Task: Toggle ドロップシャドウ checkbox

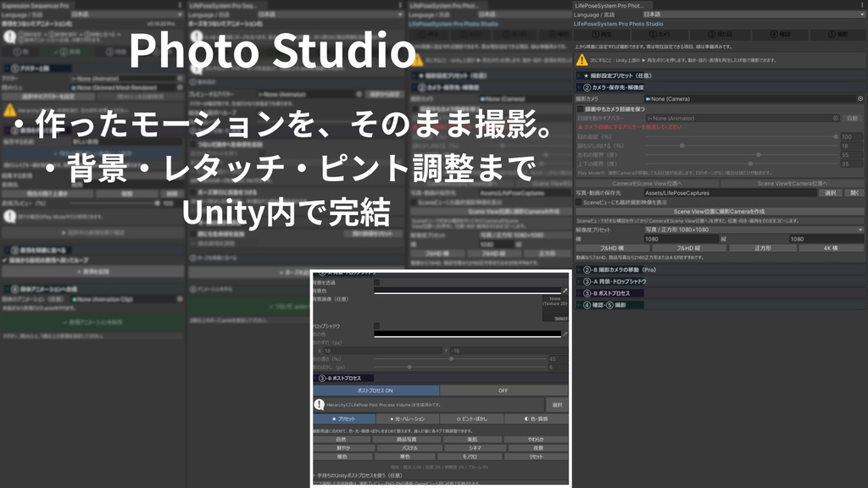Action: point(377,326)
